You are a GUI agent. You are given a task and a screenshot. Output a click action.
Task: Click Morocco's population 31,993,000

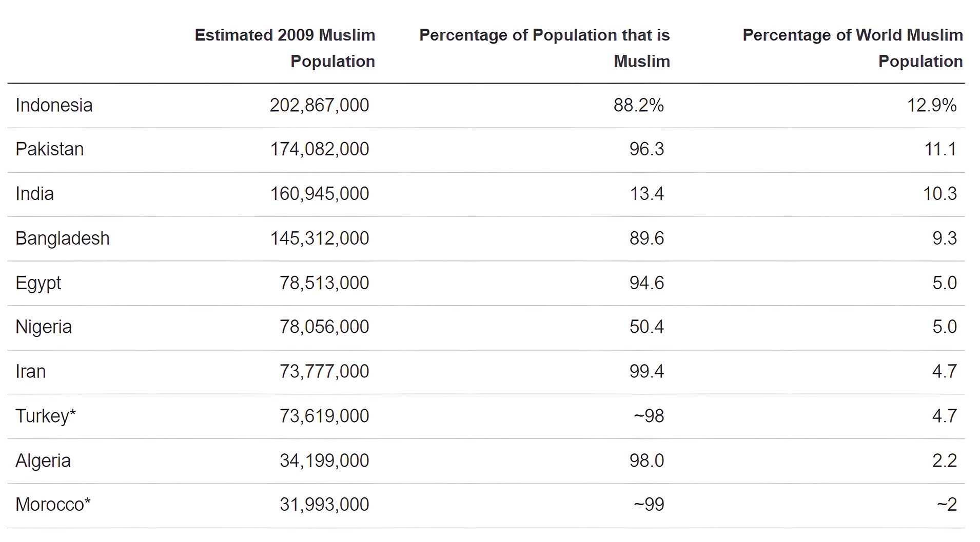coord(324,505)
